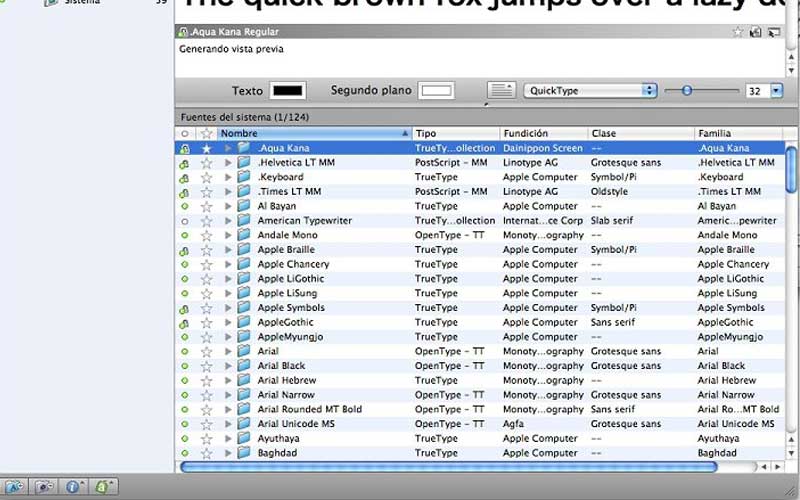Click the green lock icon of the Apple Braille row

coord(184,251)
